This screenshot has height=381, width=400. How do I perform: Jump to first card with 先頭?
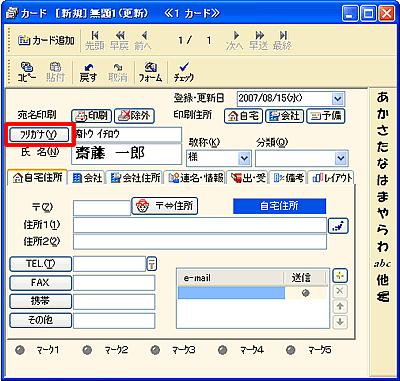[x=95, y=41]
